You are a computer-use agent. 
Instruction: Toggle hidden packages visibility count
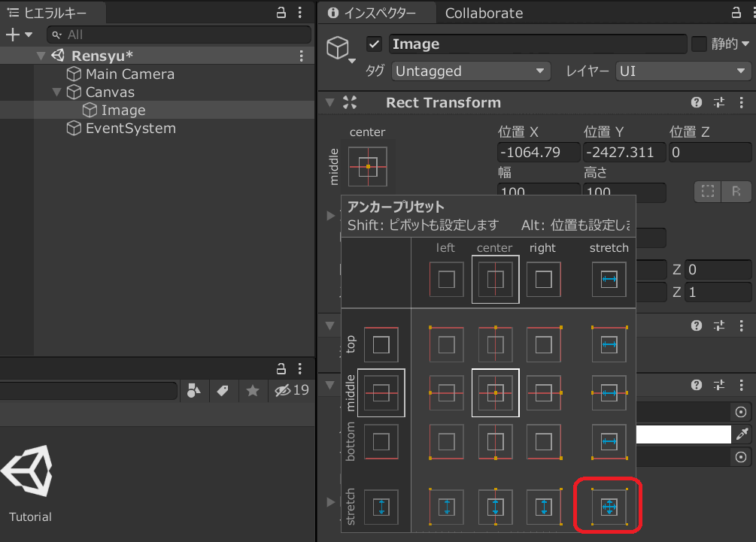(x=292, y=390)
